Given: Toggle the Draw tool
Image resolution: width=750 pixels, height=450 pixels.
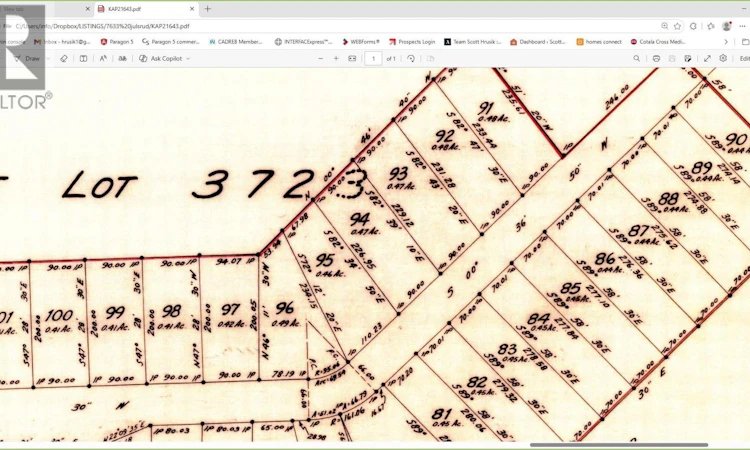Looking at the screenshot, I should (27, 58).
